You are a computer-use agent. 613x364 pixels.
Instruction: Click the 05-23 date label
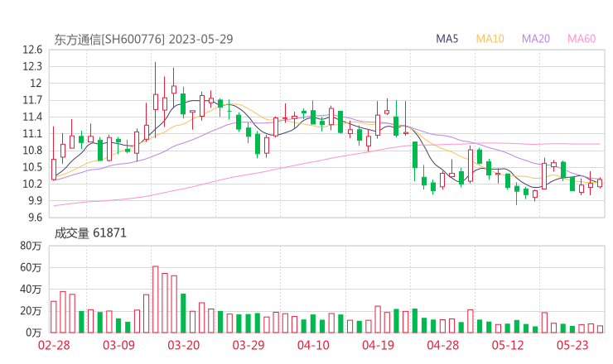point(572,345)
